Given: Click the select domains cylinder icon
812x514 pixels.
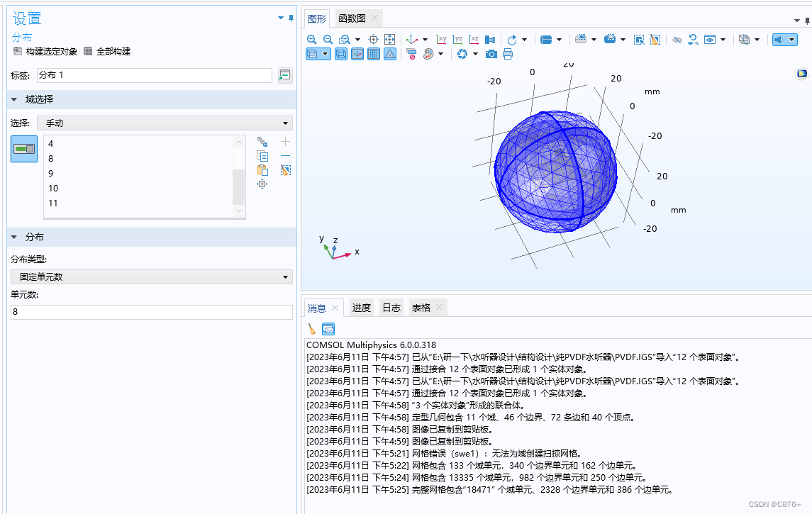Looking at the screenshot, I should (546, 39).
